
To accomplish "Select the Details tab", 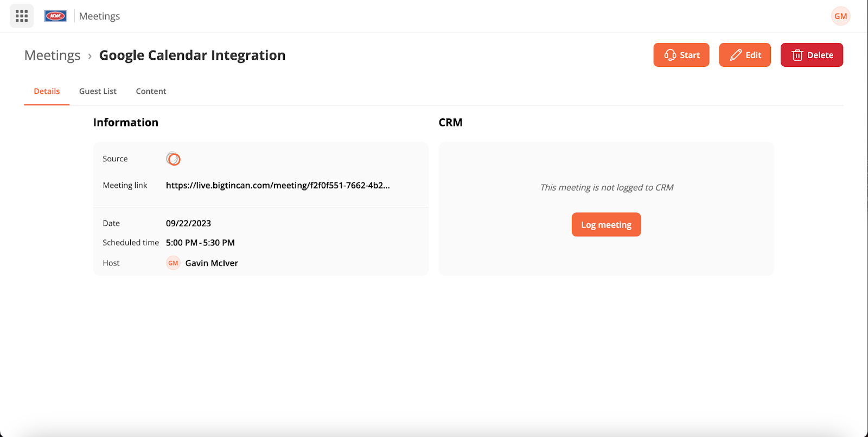I will 47,91.
